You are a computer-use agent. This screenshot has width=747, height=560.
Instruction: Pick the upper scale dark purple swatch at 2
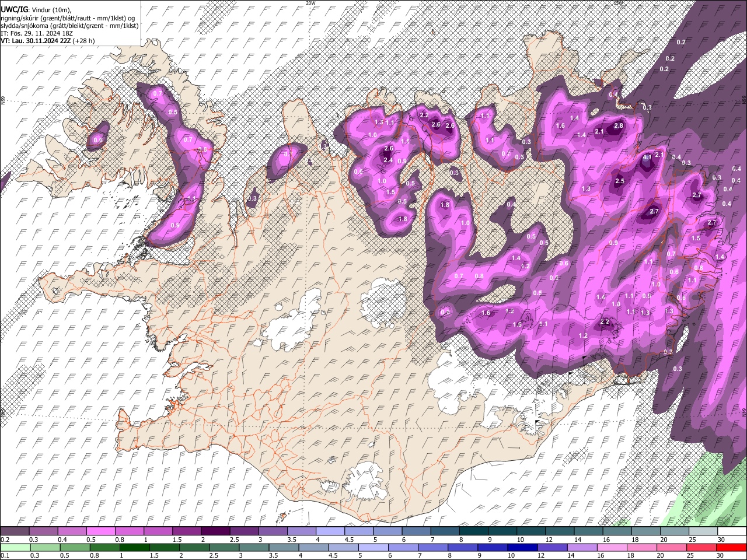click(x=215, y=531)
